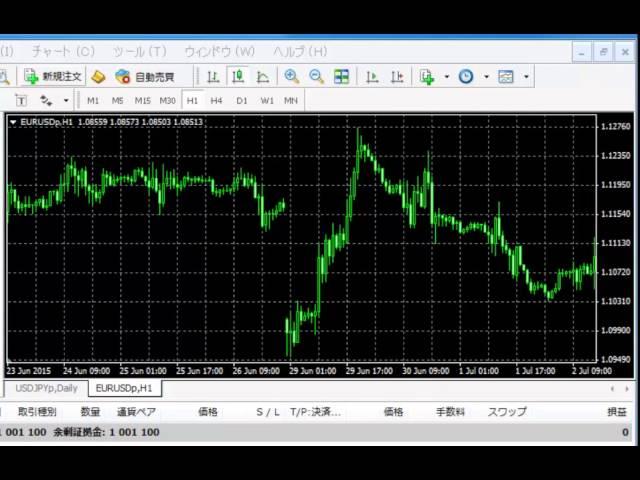Select the M30 timeframe
The image size is (640, 480).
pyautogui.click(x=167, y=100)
